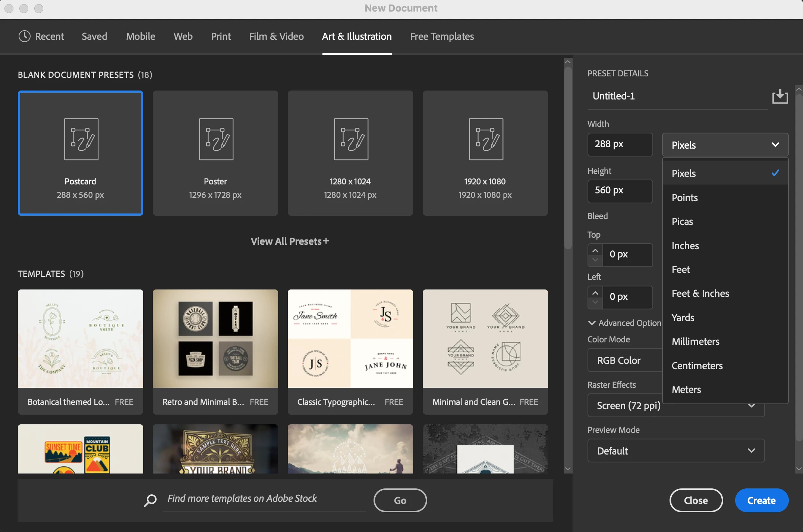
Task: Click the save preset download icon
Action: 780,96
